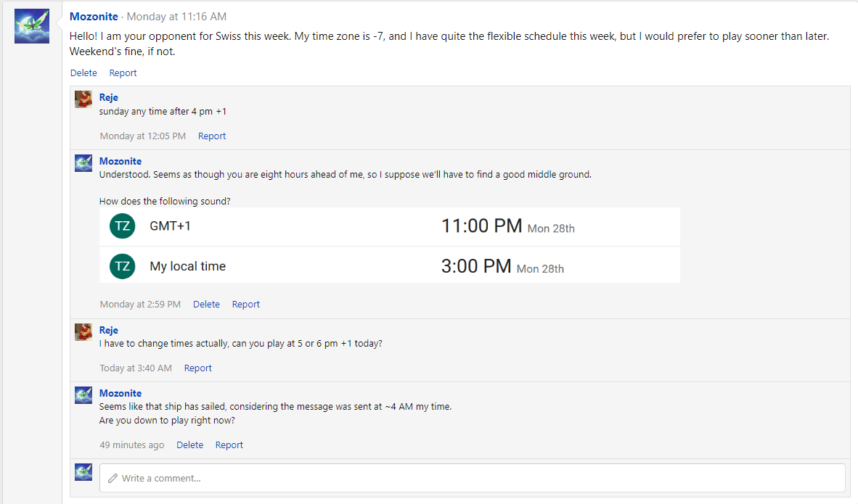Click the TZ icon next to My local time
The width and height of the screenshot is (858, 504).
pyautogui.click(x=123, y=266)
